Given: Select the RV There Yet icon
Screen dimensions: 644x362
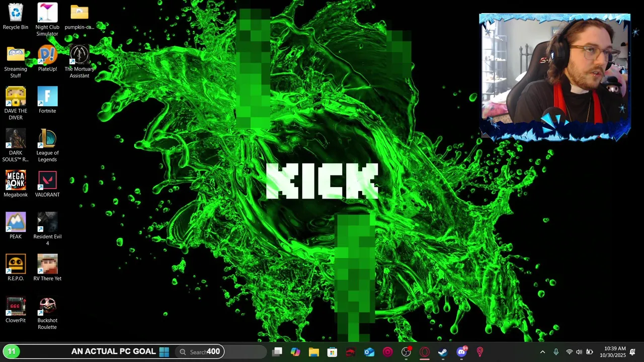Looking at the screenshot, I should tap(47, 267).
